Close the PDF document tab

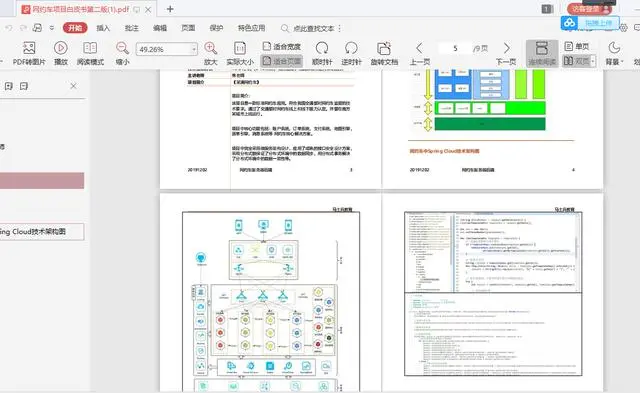pos(148,9)
